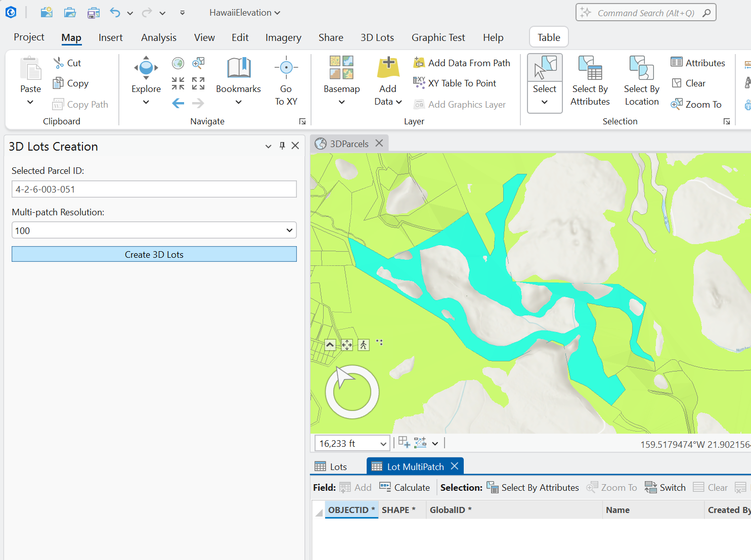Open Selection group options launcher
751x560 pixels.
click(x=727, y=121)
